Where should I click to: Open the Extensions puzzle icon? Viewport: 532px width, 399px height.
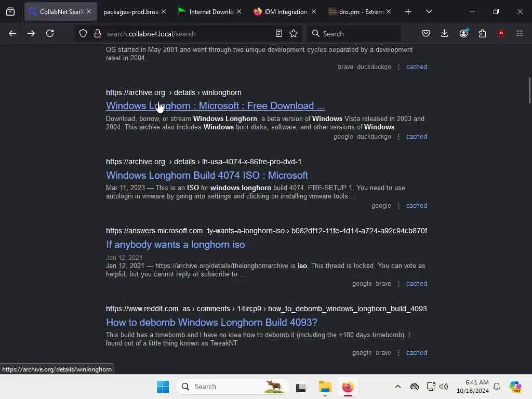click(x=482, y=33)
